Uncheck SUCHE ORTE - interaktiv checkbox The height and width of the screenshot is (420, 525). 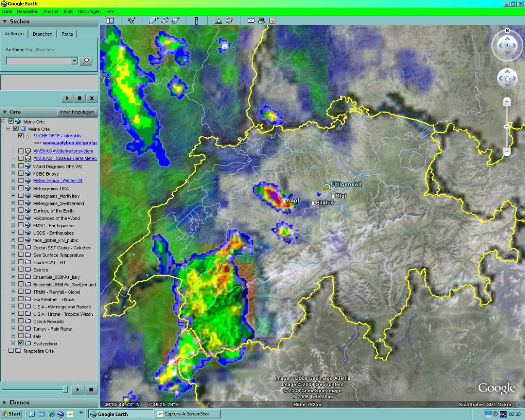click(x=21, y=136)
